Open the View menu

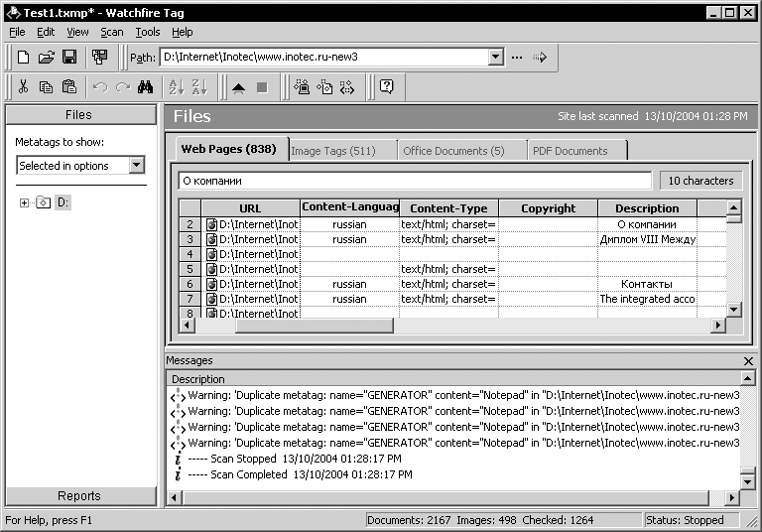click(77, 32)
